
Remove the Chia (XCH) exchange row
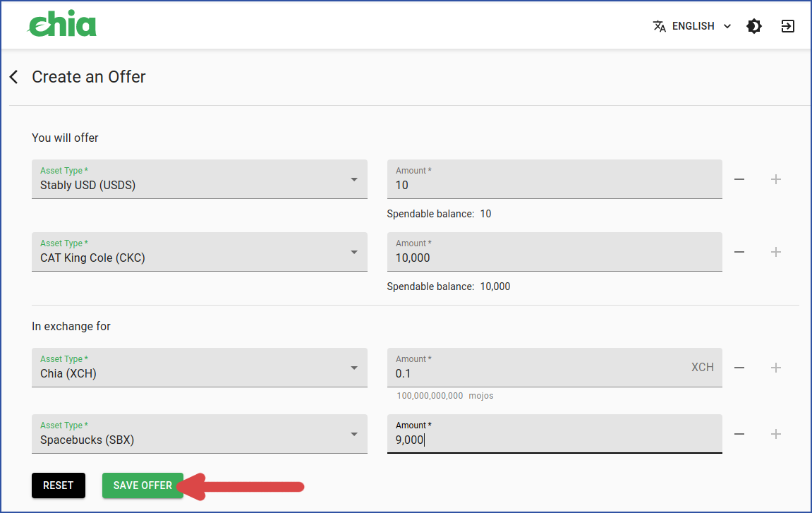click(739, 368)
